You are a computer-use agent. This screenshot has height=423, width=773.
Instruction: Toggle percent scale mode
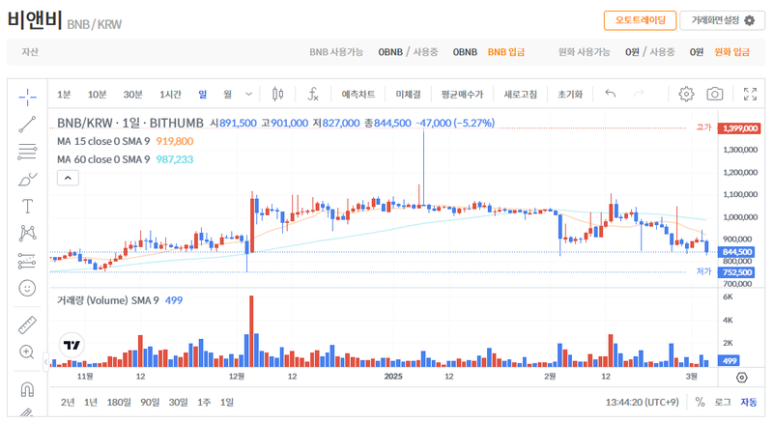(700, 402)
